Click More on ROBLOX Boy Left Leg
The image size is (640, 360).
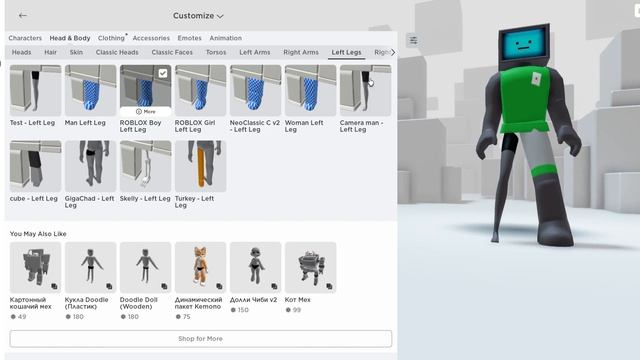(x=146, y=111)
